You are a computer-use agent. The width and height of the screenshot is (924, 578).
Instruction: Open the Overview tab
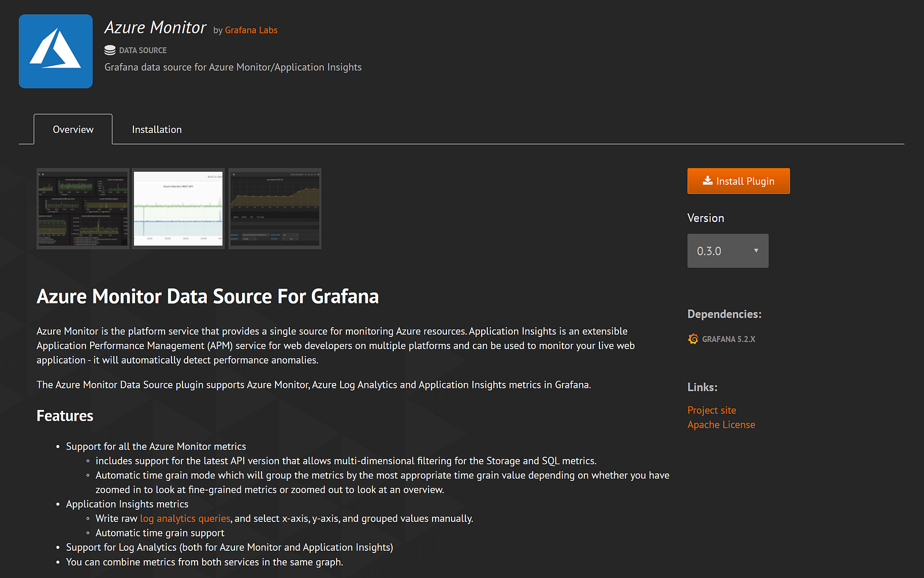click(73, 129)
